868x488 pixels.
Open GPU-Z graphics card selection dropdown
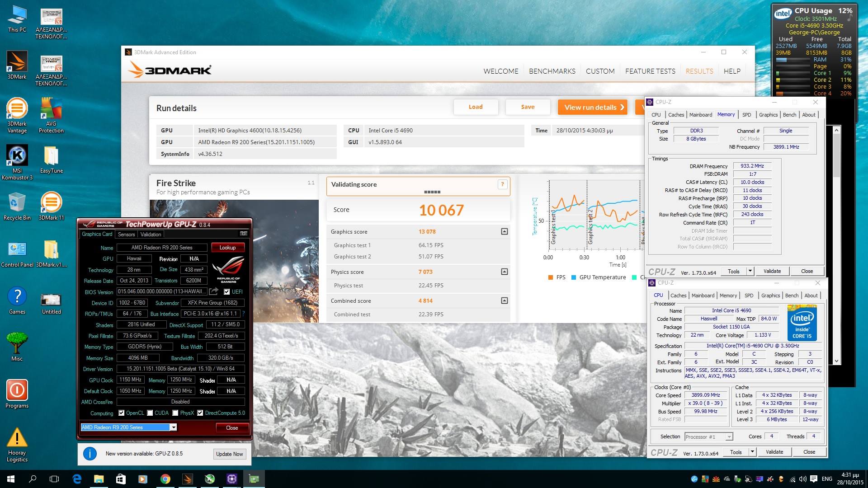tap(173, 427)
